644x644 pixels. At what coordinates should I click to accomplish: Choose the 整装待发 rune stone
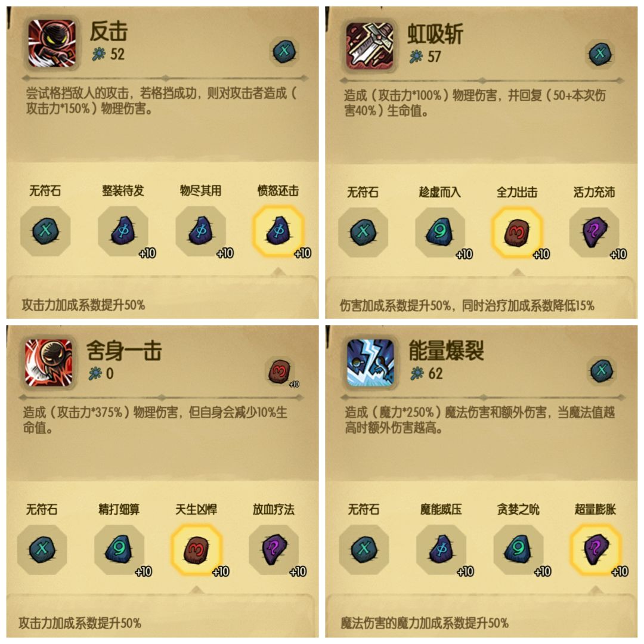click(x=123, y=231)
